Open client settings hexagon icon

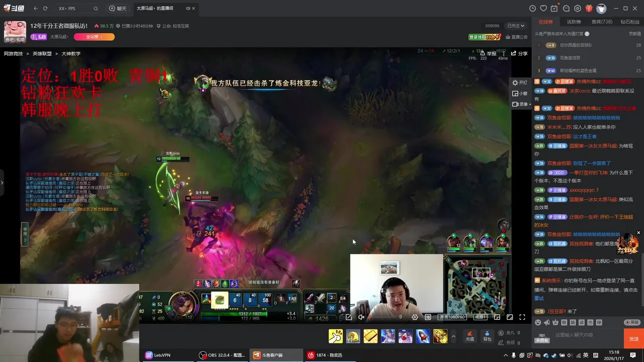pos(577,9)
